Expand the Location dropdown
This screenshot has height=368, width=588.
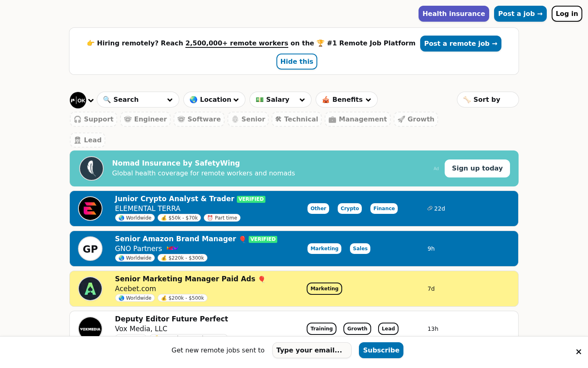tap(214, 100)
